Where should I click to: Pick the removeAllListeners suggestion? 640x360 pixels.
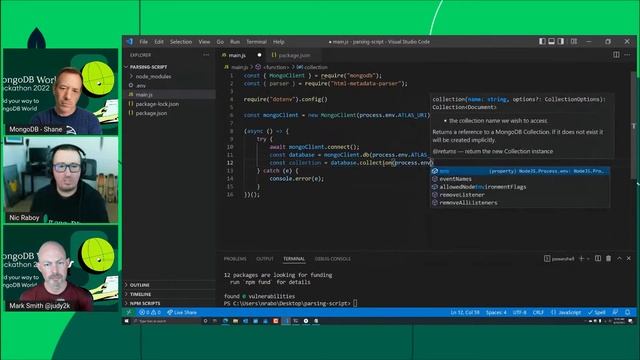click(x=520, y=202)
